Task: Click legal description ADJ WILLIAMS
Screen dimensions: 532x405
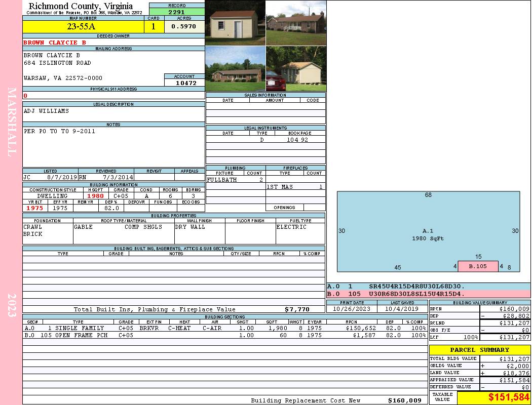Action: tap(46, 111)
